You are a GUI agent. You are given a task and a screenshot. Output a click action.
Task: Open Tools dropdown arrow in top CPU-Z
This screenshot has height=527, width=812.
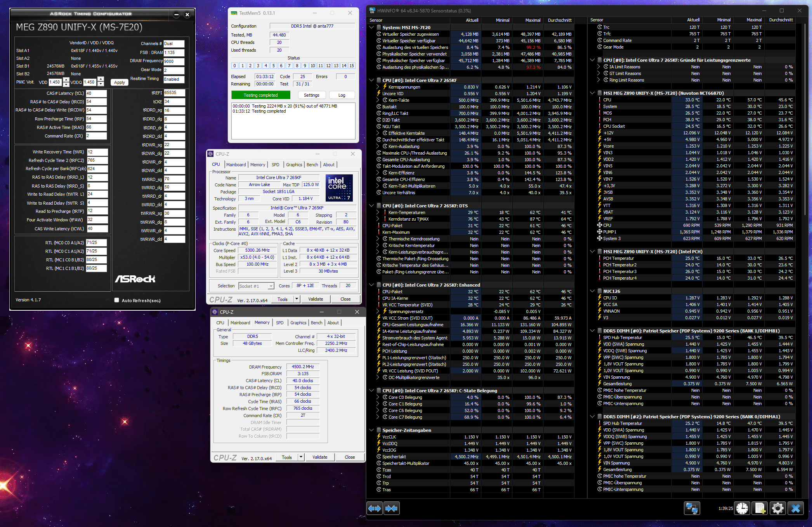click(297, 299)
